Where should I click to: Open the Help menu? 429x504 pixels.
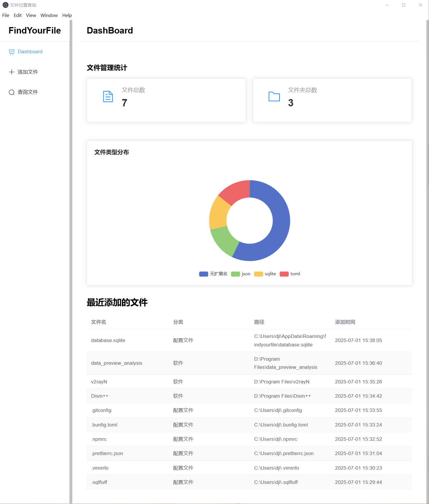[x=67, y=15]
